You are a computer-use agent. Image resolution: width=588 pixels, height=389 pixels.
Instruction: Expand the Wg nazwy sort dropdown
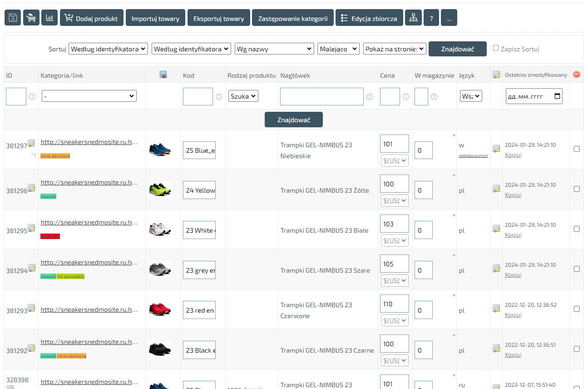coord(274,49)
